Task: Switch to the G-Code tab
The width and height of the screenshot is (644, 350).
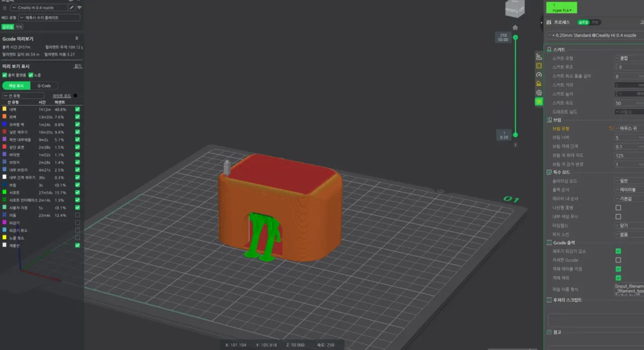Action: point(42,85)
